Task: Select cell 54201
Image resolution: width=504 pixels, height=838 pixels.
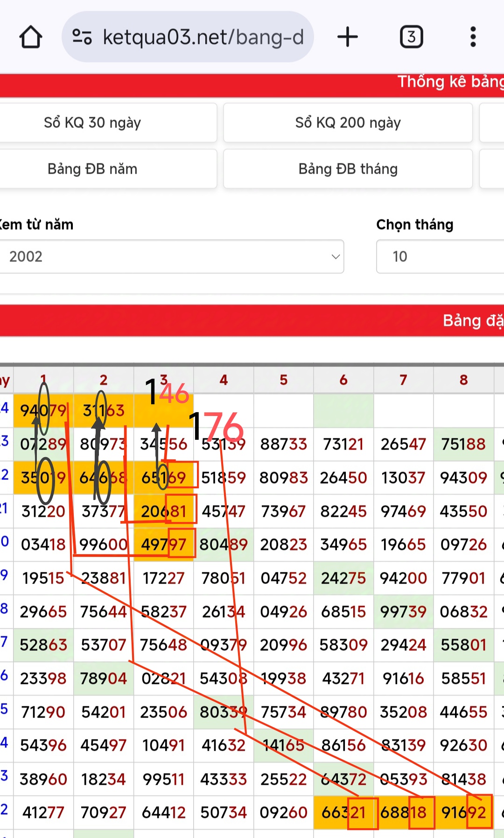Action: 104,712
